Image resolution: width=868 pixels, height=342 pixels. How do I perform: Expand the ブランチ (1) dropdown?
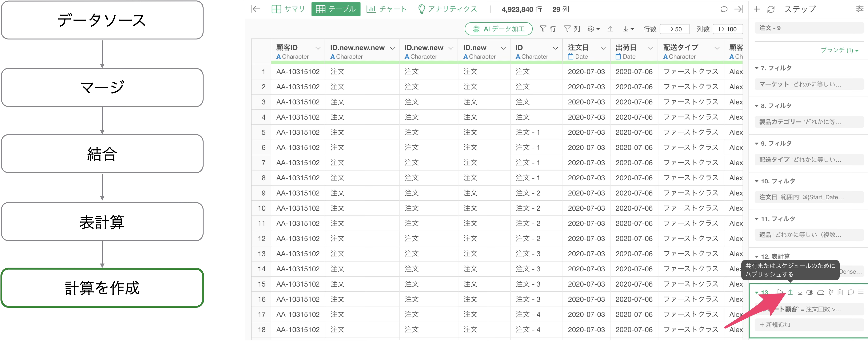coord(839,50)
